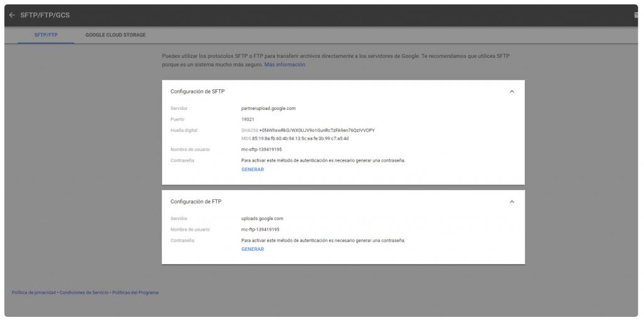Follow the 'Más información' link

pyautogui.click(x=285, y=65)
